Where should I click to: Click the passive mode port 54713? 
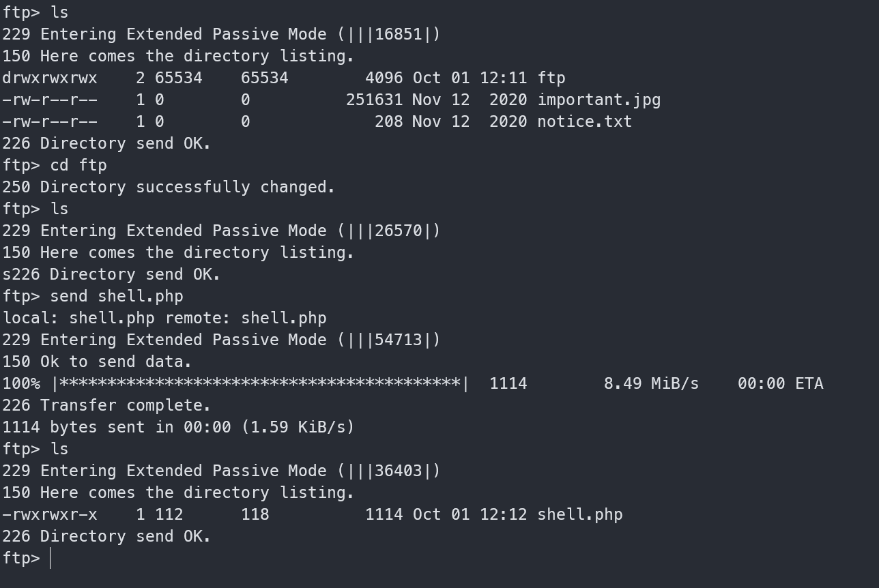coord(399,340)
